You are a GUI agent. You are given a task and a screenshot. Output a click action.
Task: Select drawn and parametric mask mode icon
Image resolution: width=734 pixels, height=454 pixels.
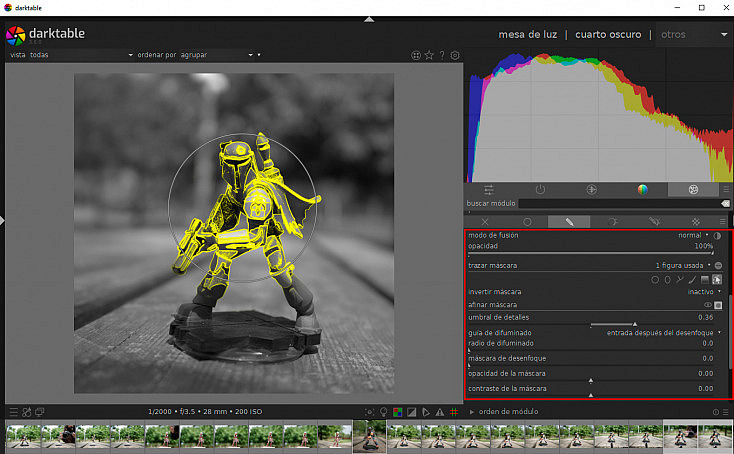[x=654, y=222]
